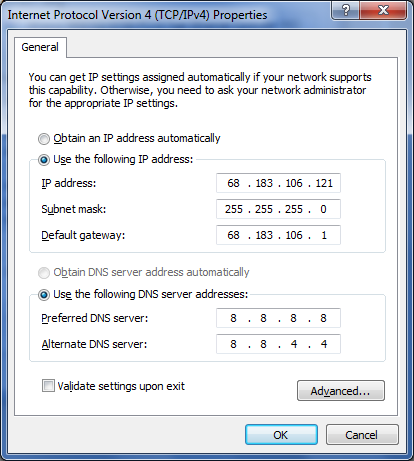Select Obtain an IP address automatically
This screenshot has width=414, height=461.
pyautogui.click(x=44, y=139)
